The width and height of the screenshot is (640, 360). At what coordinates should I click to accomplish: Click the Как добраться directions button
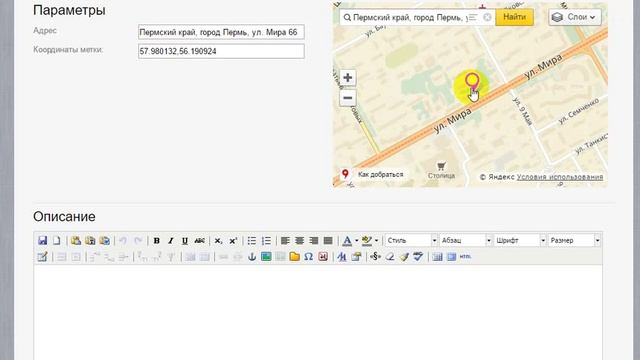(373, 174)
